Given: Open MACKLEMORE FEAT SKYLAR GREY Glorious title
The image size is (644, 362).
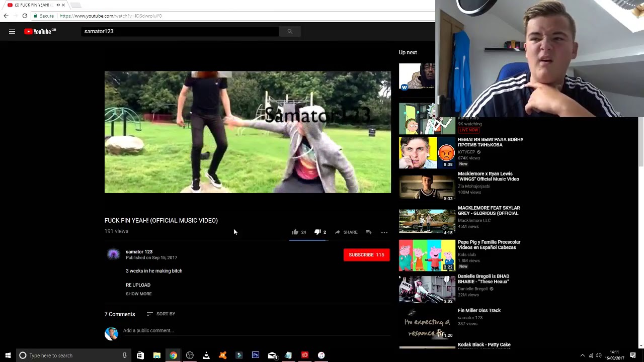Looking at the screenshot, I should pos(489,211).
